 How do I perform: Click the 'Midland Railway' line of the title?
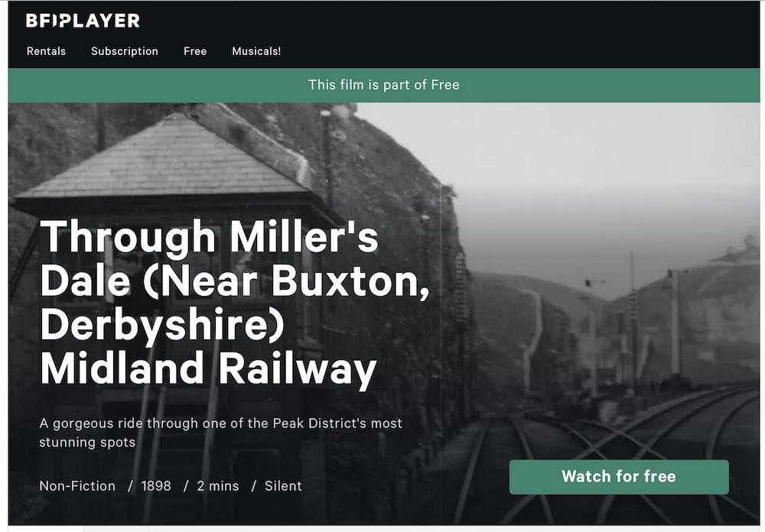click(x=208, y=368)
